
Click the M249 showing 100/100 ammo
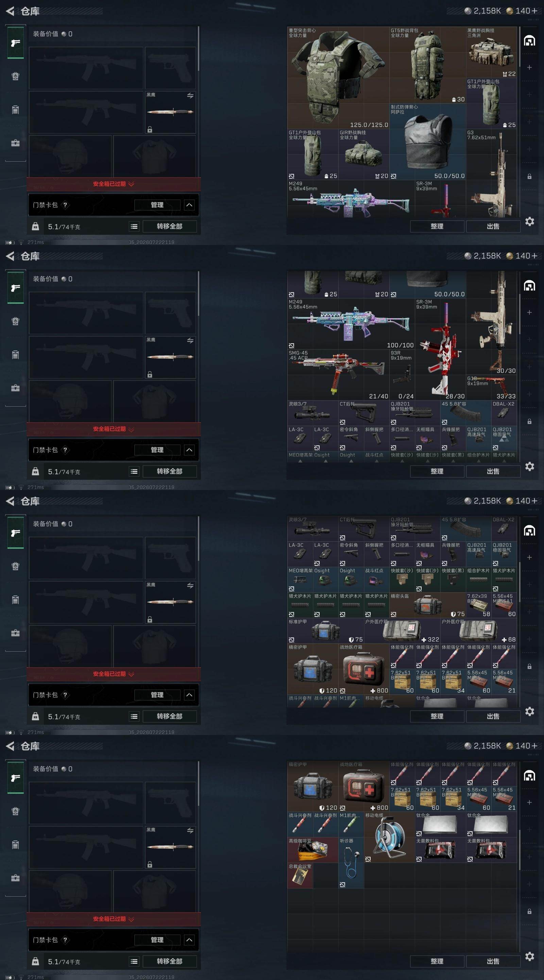coord(351,324)
